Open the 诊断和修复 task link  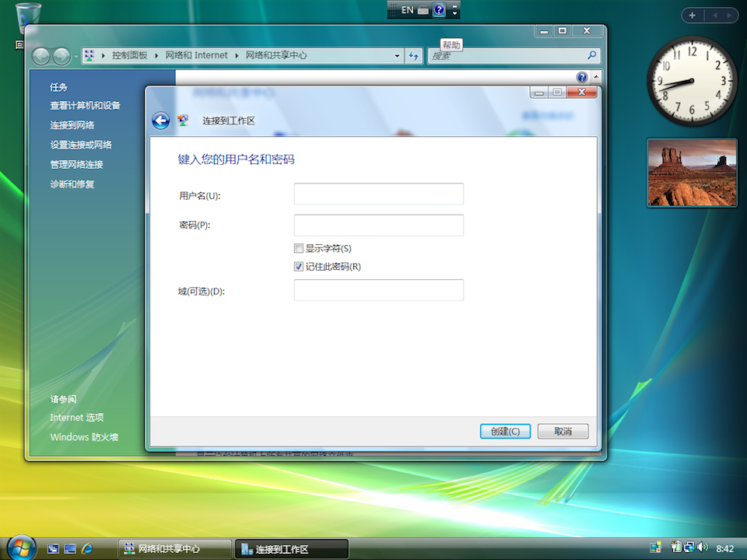[x=72, y=184]
